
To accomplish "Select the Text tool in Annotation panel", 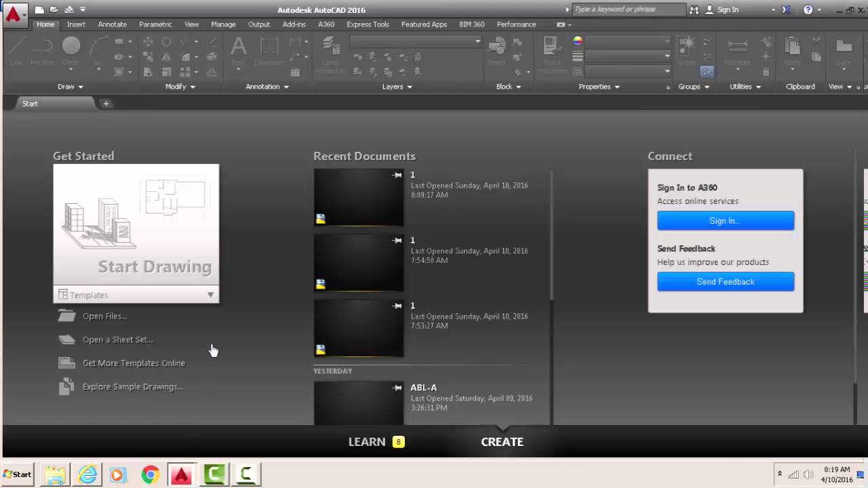I will pyautogui.click(x=239, y=52).
